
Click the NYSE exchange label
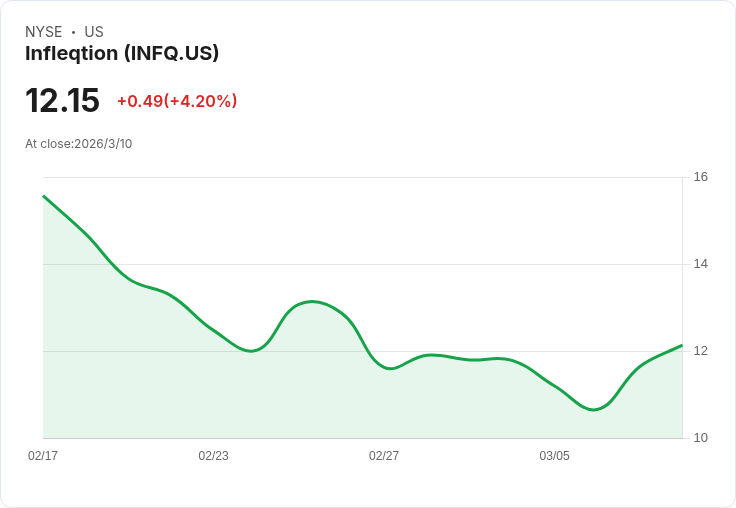[x=44, y=32]
